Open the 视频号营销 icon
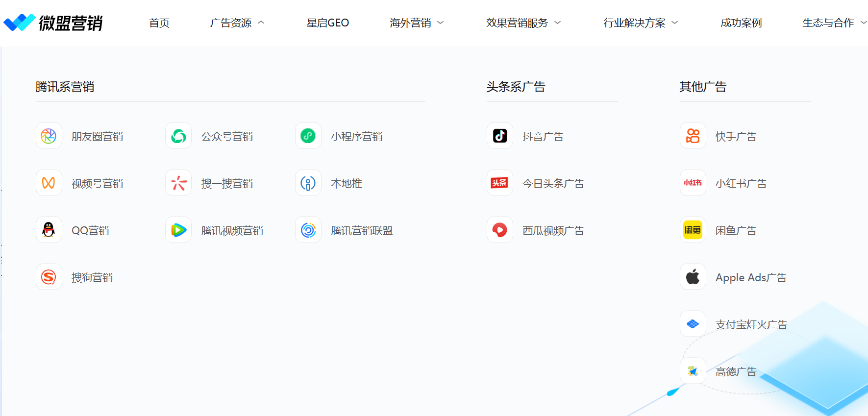This screenshot has width=868, height=416. coord(49,183)
